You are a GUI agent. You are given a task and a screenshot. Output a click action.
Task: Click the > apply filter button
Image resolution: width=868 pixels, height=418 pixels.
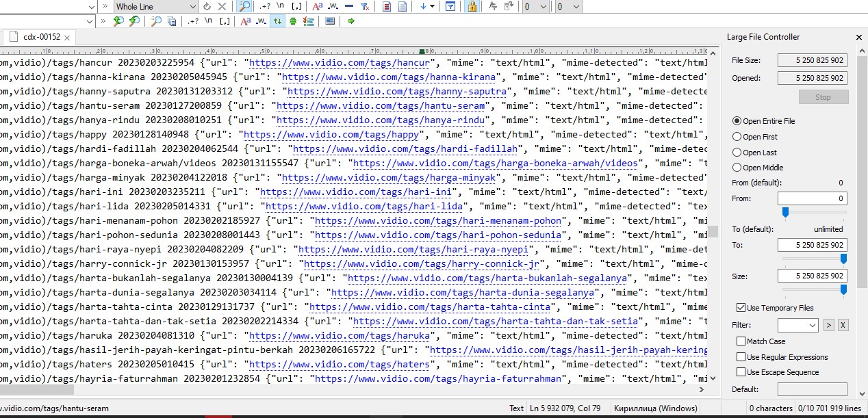pyautogui.click(x=828, y=325)
